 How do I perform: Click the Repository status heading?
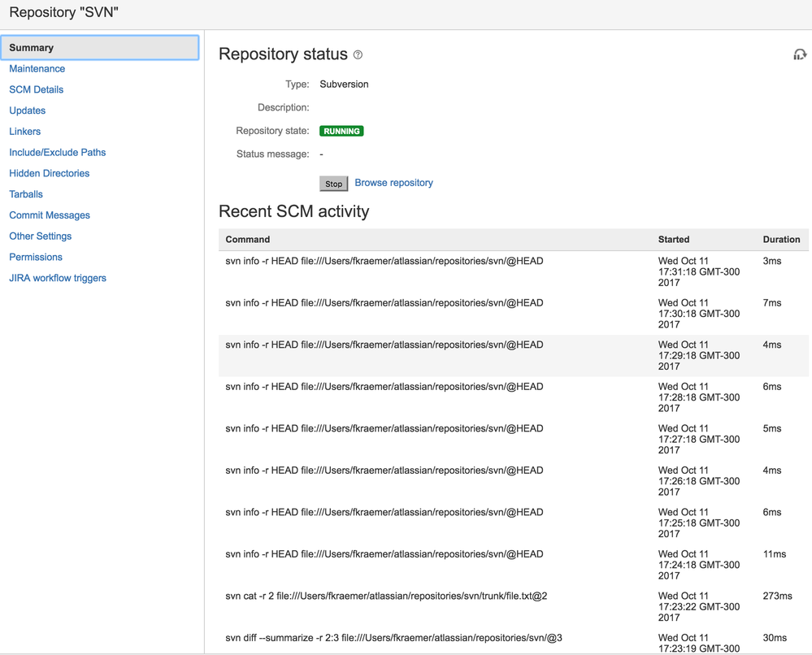[284, 54]
